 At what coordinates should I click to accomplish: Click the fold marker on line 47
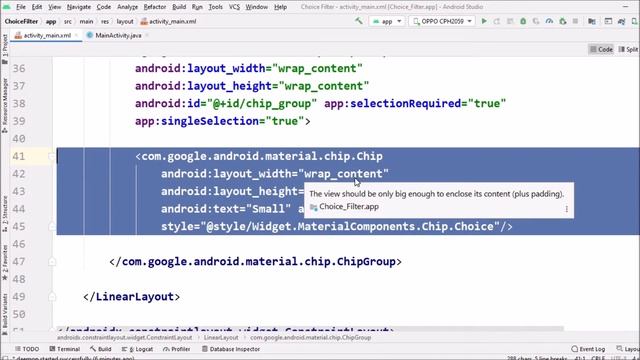pyautogui.click(x=52, y=262)
